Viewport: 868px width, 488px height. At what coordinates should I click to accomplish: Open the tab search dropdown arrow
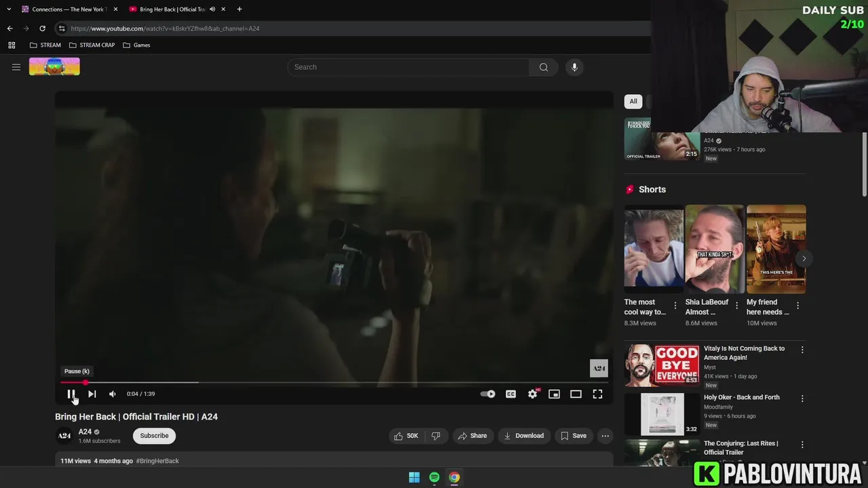[x=9, y=9]
